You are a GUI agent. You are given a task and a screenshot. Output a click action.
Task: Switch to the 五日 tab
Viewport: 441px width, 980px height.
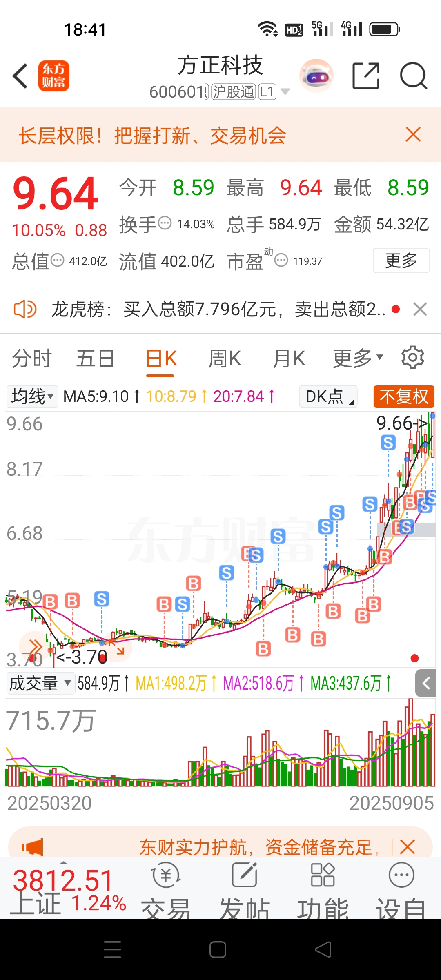pyautogui.click(x=96, y=359)
